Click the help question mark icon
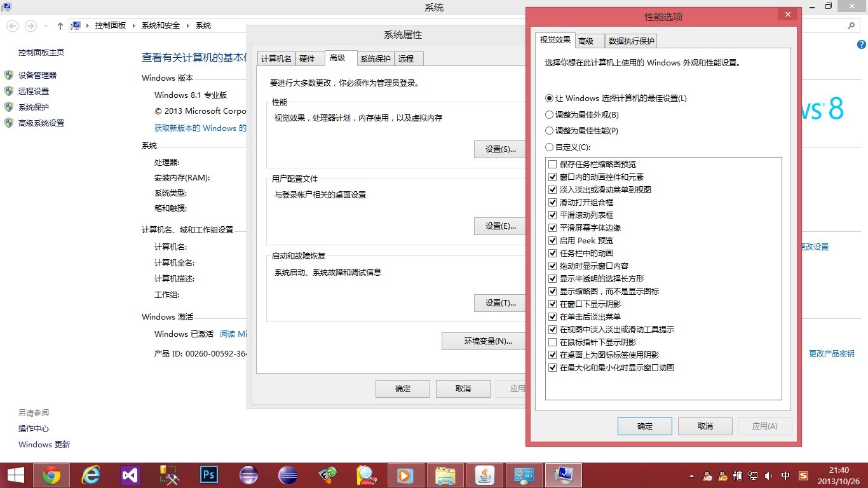 862,44
